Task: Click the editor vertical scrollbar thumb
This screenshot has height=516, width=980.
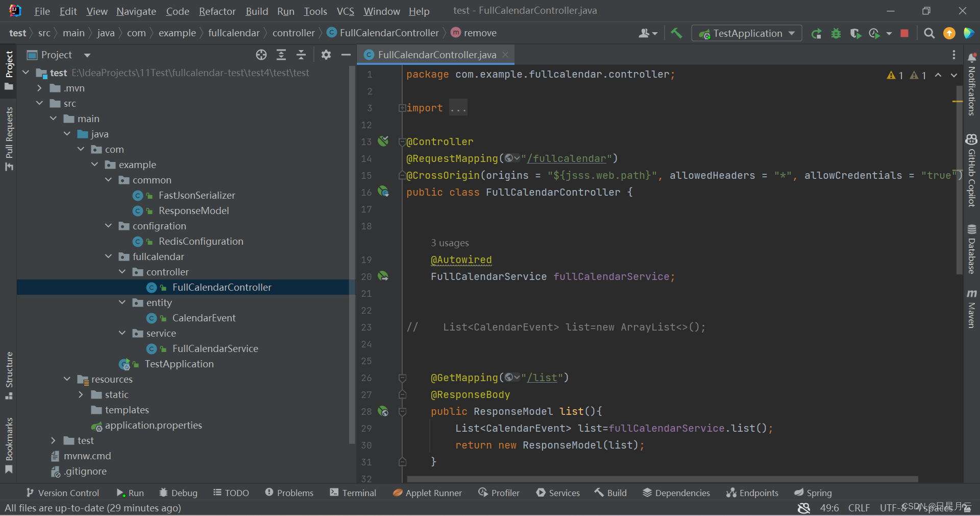Action: click(x=959, y=180)
